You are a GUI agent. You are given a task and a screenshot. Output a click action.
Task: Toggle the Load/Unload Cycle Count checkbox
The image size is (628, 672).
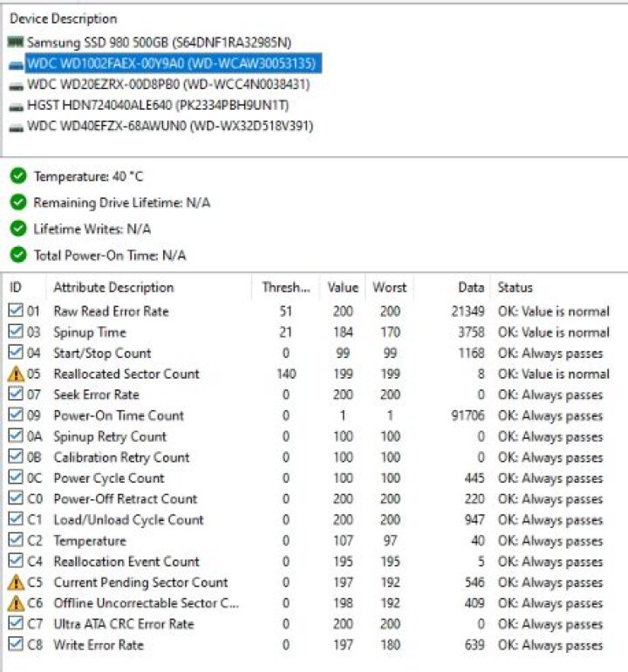pyautogui.click(x=16, y=519)
